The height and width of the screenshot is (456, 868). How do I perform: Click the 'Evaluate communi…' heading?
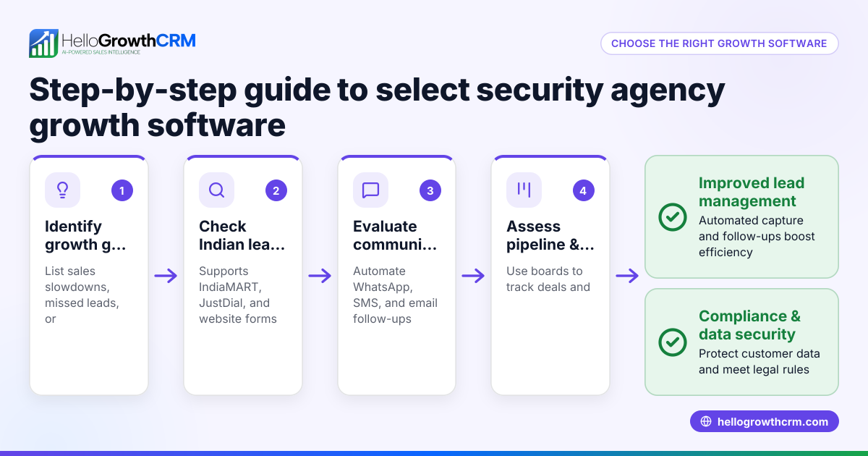395,235
